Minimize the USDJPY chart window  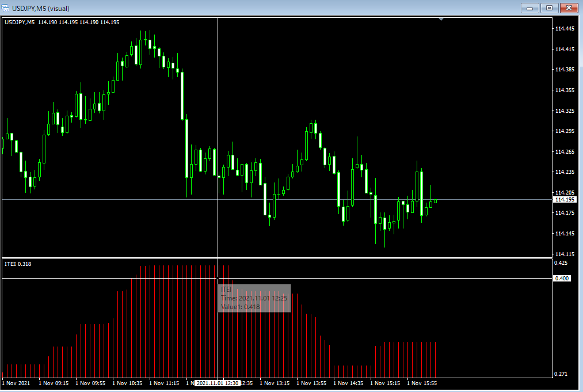[x=529, y=7]
